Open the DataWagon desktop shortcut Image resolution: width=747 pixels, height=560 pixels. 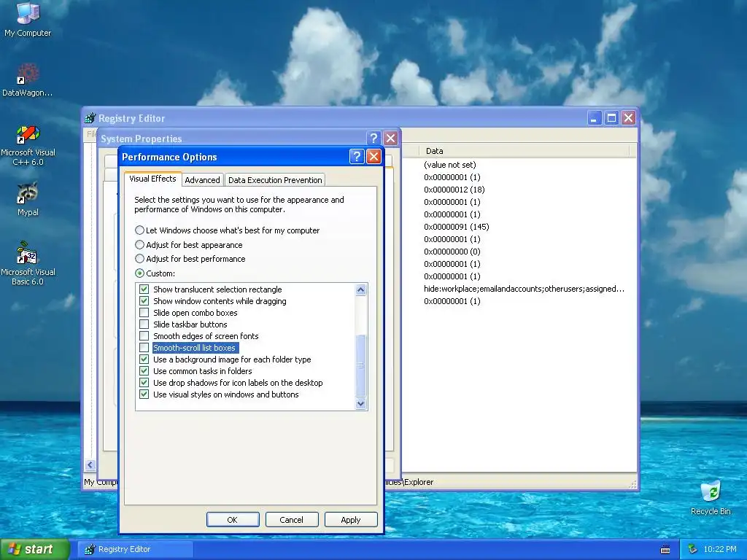tap(28, 80)
